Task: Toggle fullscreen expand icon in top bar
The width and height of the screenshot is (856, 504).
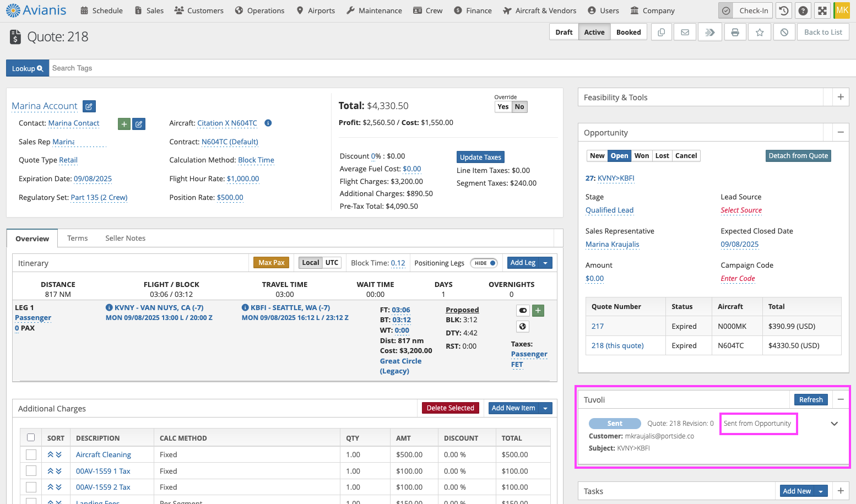Action: click(x=822, y=10)
